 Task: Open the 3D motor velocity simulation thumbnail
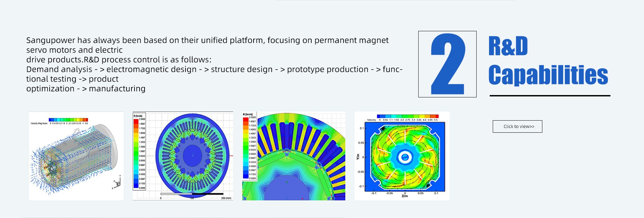pyautogui.click(x=76, y=156)
